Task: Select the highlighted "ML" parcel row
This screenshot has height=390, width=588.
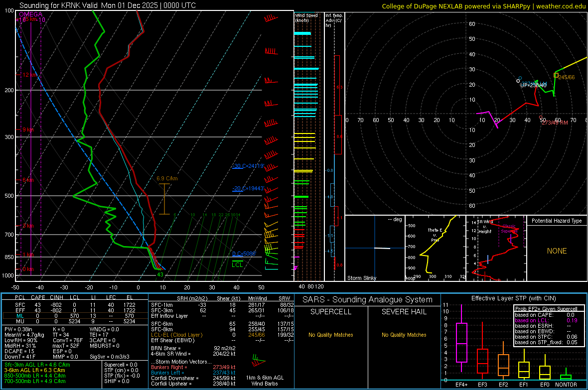Action: [x=75, y=316]
